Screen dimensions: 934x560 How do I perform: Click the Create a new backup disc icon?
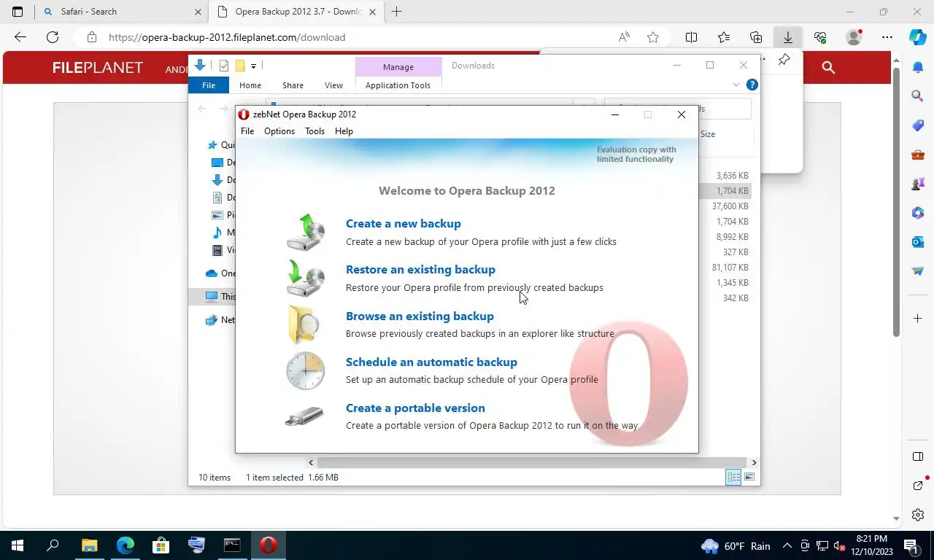[x=305, y=232]
